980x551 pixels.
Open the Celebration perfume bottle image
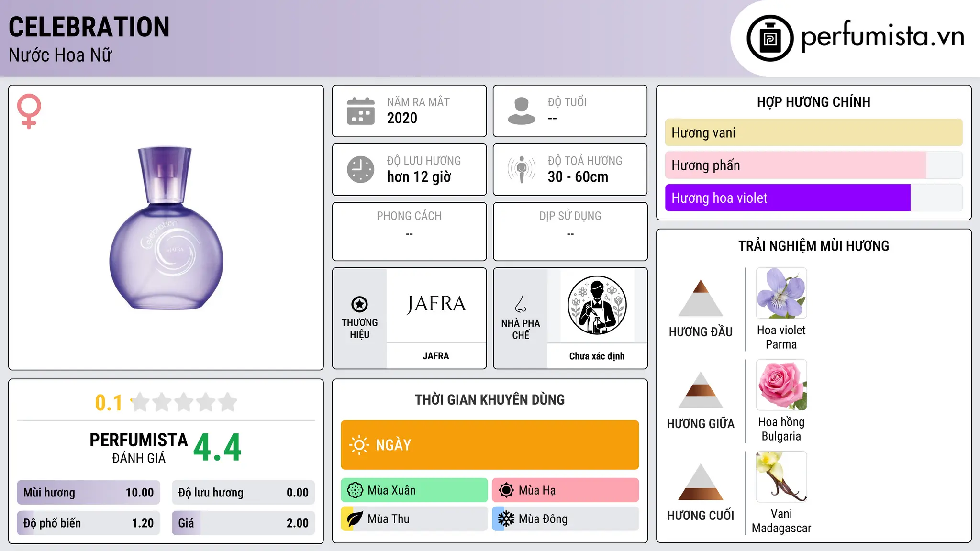pyautogui.click(x=166, y=228)
